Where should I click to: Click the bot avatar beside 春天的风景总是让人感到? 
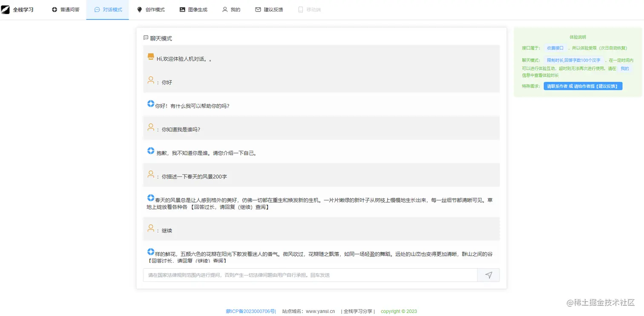pos(150,198)
